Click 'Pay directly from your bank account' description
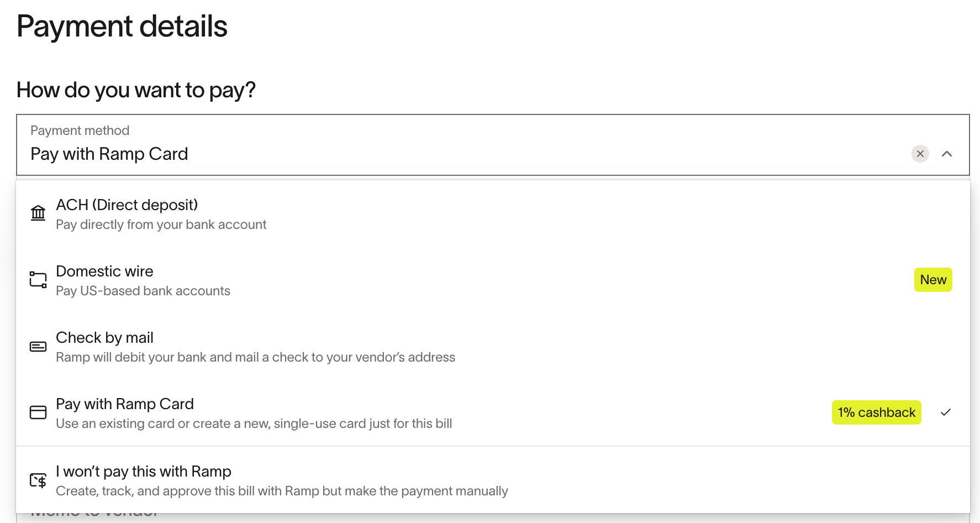Image resolution: width=980 pixels, height=523 pixels. click(161, 224)
